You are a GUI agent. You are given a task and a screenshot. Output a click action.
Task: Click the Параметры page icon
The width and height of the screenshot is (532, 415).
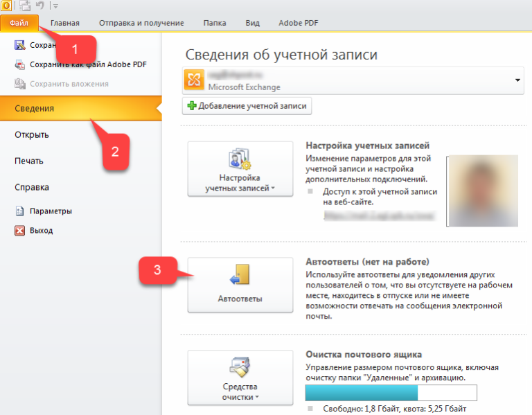19,211
